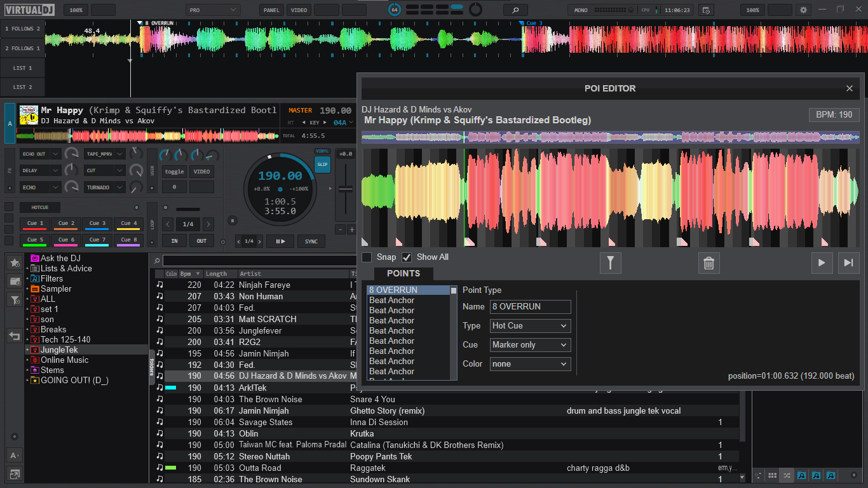The height and width of the screenshot is (488, 868).
Task: Click the play/pause button on deck
Action: [x=280, y=241]
